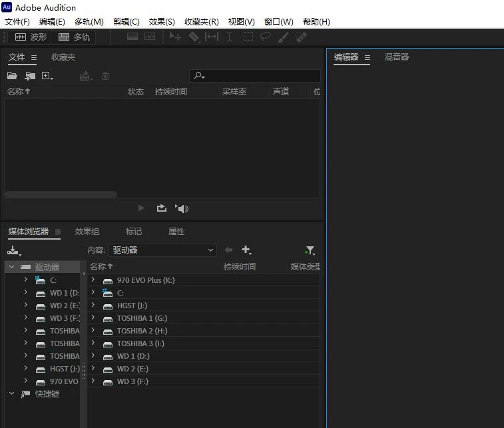Expand WD 1 (D:) in left tree
This screenshot has width=504, height=428.
coord(26,292)
